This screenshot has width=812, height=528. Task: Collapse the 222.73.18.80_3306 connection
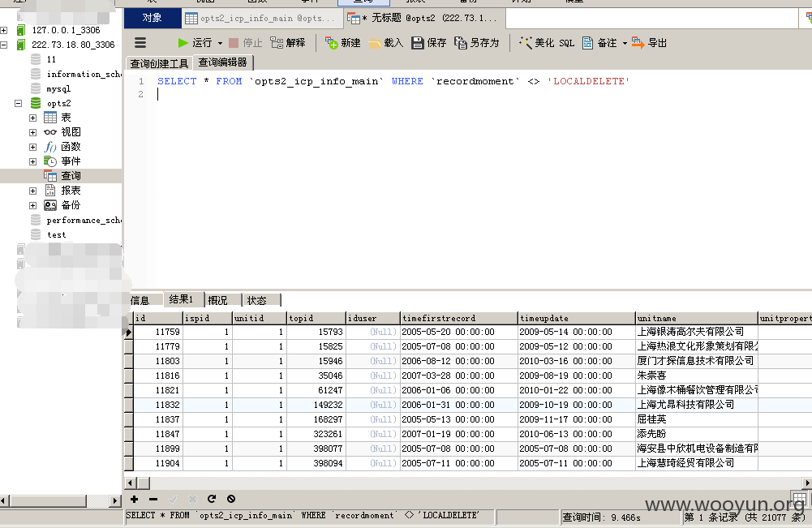click(3, 45)
